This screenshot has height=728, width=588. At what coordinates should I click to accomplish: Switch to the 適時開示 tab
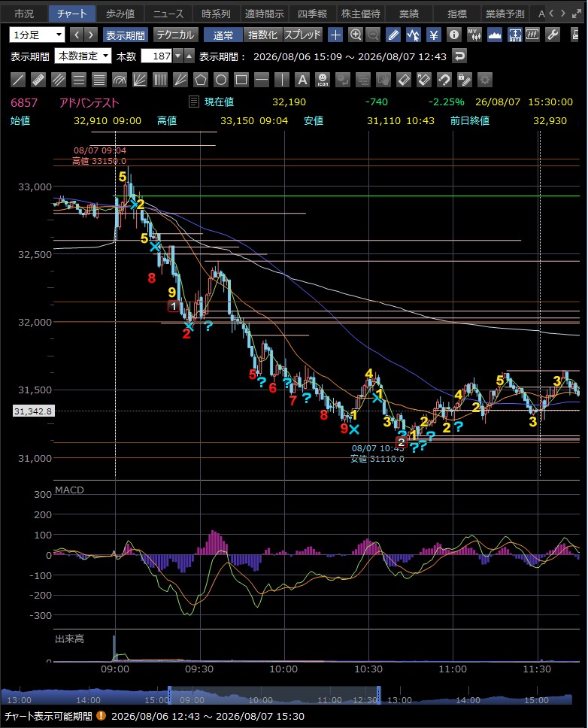[265, 14]
